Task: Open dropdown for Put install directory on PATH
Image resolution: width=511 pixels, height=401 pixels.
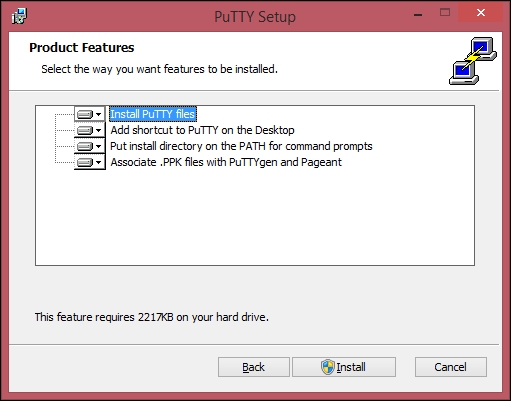Action: pos(89,146)
